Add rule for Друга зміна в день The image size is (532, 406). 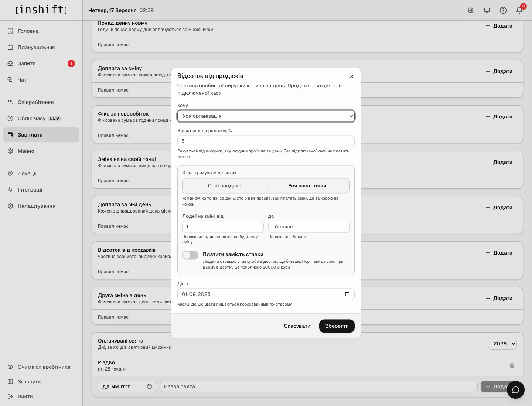pyautogui.click(x=499, y=298)
